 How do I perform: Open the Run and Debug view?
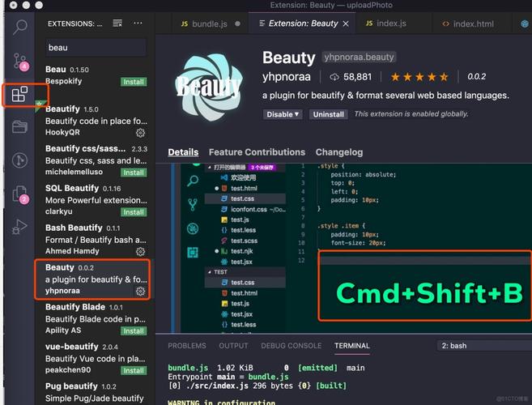tap(19, 227)
